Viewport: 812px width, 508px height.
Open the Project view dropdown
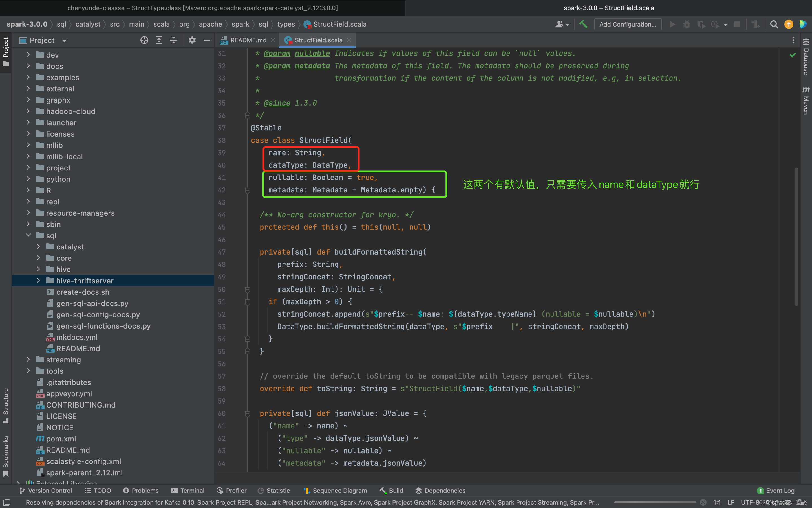(64, 41)
